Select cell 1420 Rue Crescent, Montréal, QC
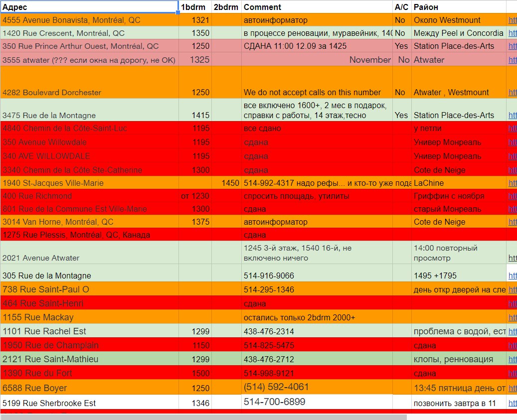The width and height of the screenshot is (517, 420). 89,33
